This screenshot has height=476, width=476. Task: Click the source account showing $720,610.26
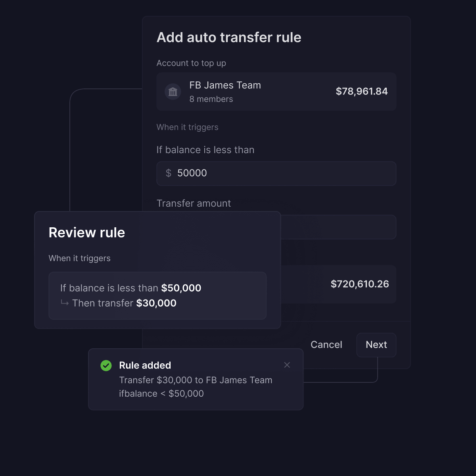coord(338,284)
